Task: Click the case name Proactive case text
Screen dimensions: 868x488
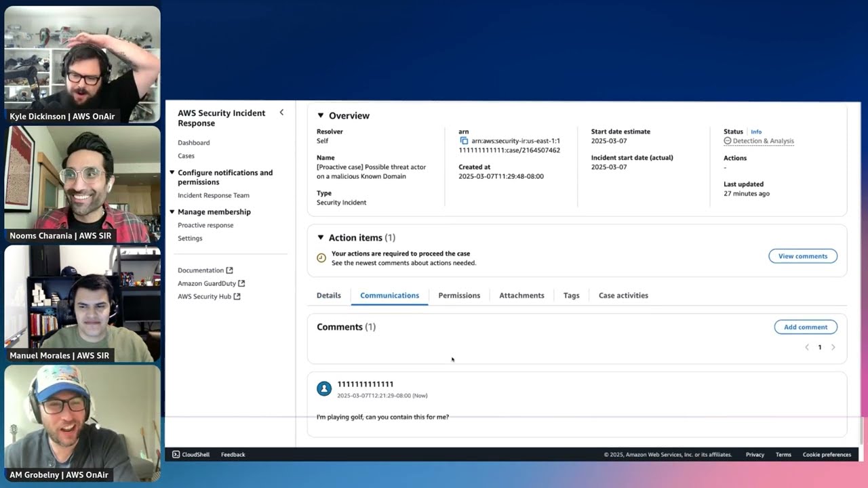Action: 372,171
